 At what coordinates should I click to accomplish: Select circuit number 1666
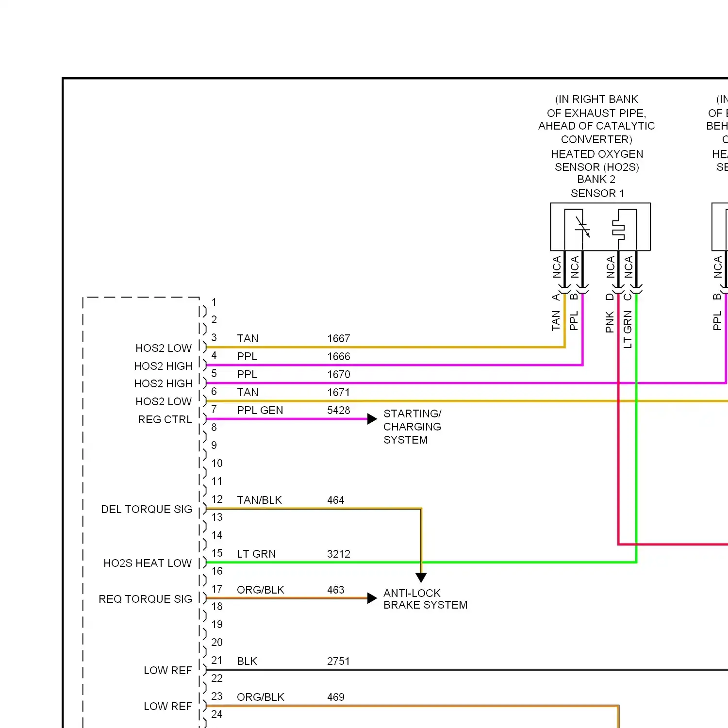pos(338,356)
